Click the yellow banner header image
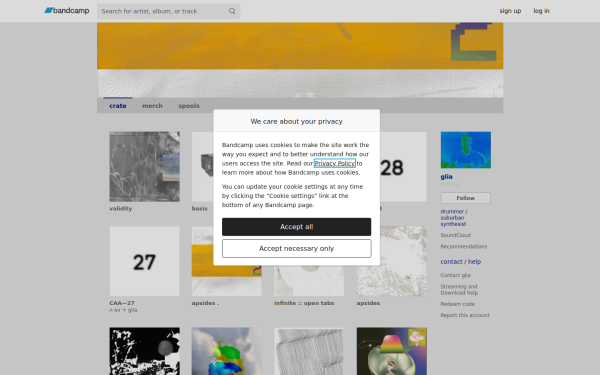 (x=300, y=60)
